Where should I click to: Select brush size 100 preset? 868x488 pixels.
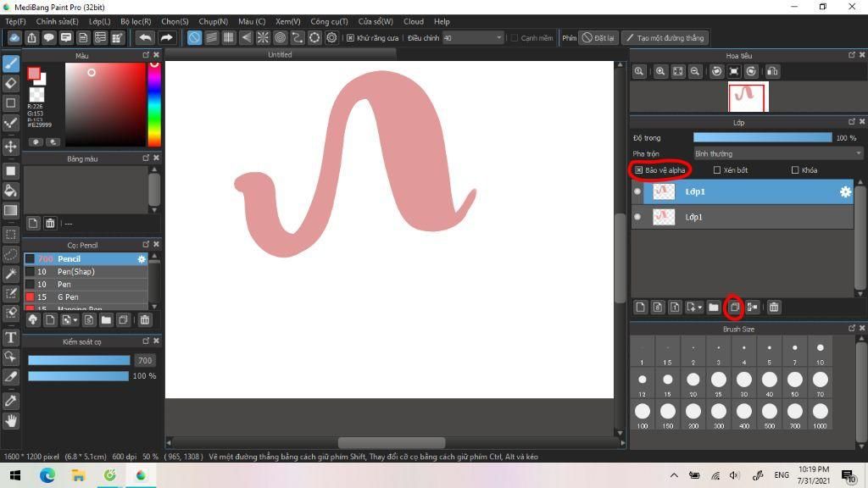pos(643,415)
